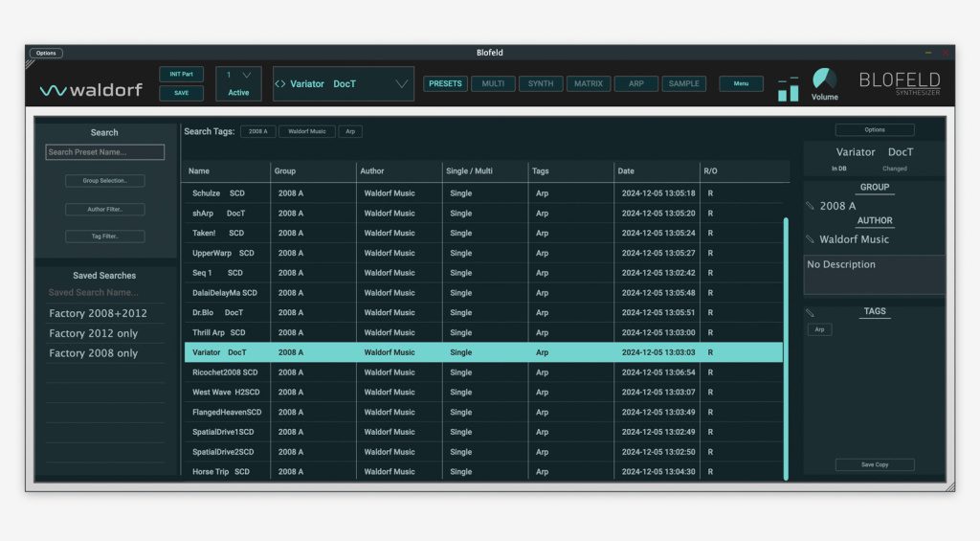Click Options in the title bar
The image size is (980, 541).
pyautogui.click(x=46, y=54)
